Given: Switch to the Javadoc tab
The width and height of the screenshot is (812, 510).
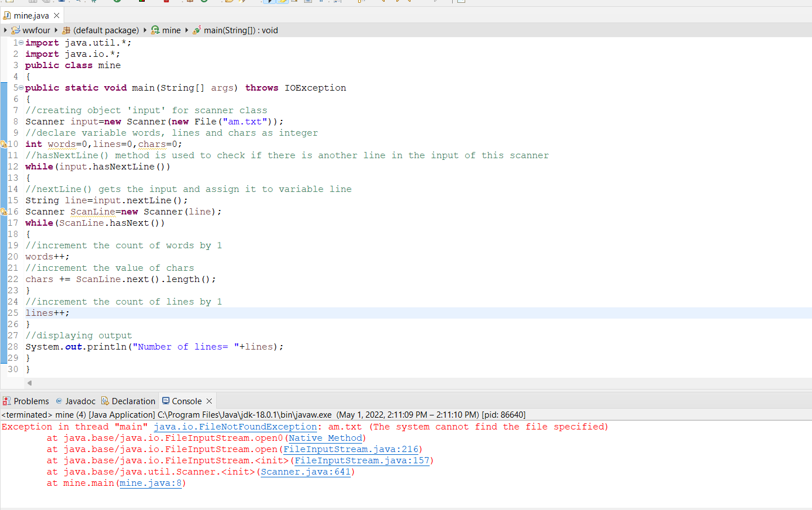Looking at the screenshot, I should tap(80, 401).
